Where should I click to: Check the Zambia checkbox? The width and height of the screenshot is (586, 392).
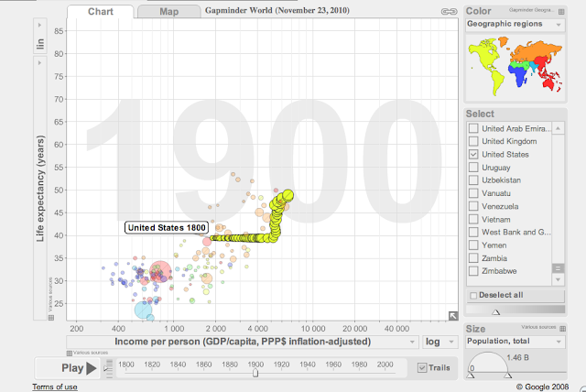pos(473,258)
